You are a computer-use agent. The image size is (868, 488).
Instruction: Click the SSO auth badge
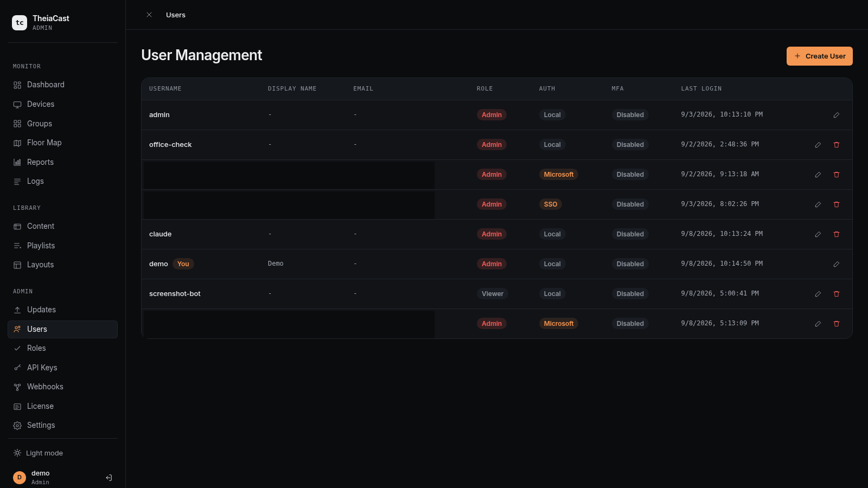[550, 204]
